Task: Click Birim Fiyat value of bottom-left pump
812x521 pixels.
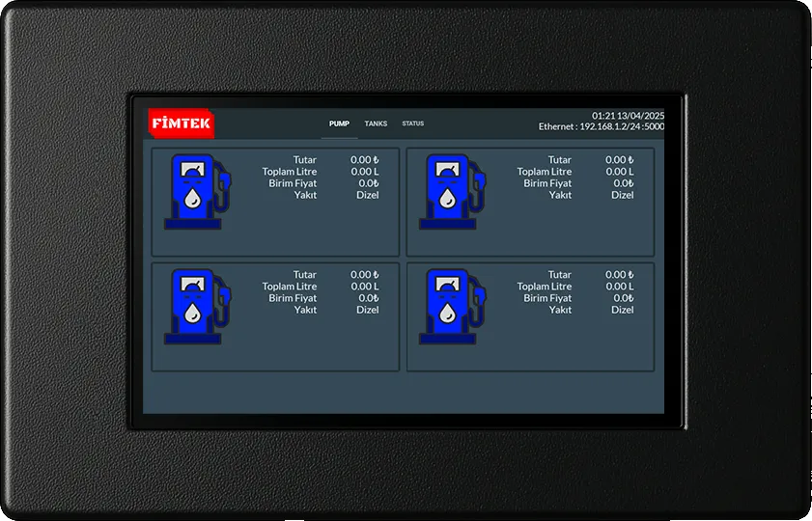Action: pyautogui.click(x=368, y=298)
